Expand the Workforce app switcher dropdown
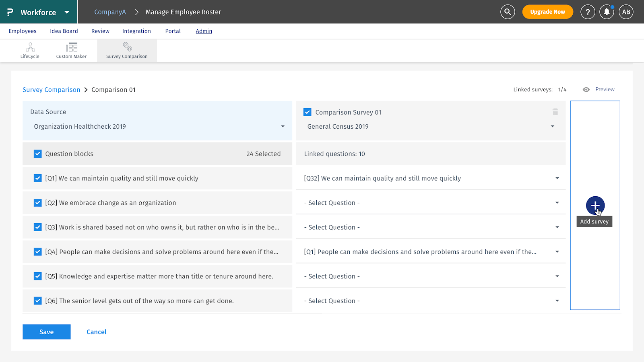The height and width of the screenshot is (362, 644). [67, 12]
